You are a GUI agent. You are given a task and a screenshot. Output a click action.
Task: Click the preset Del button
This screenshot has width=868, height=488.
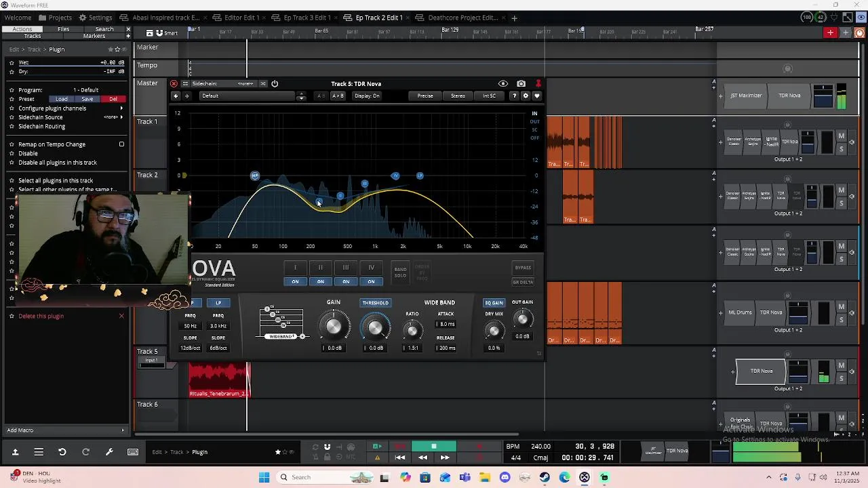[113, 99]
